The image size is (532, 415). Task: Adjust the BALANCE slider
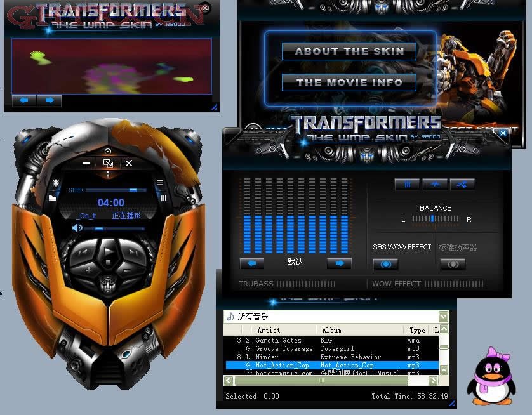point(436,219)
